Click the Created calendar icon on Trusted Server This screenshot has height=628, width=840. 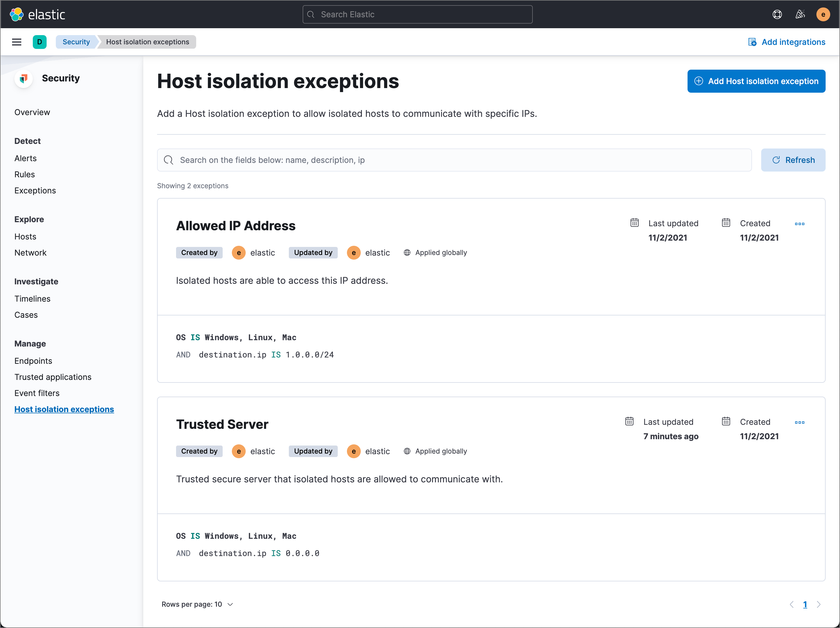click(x=726, y=421)
